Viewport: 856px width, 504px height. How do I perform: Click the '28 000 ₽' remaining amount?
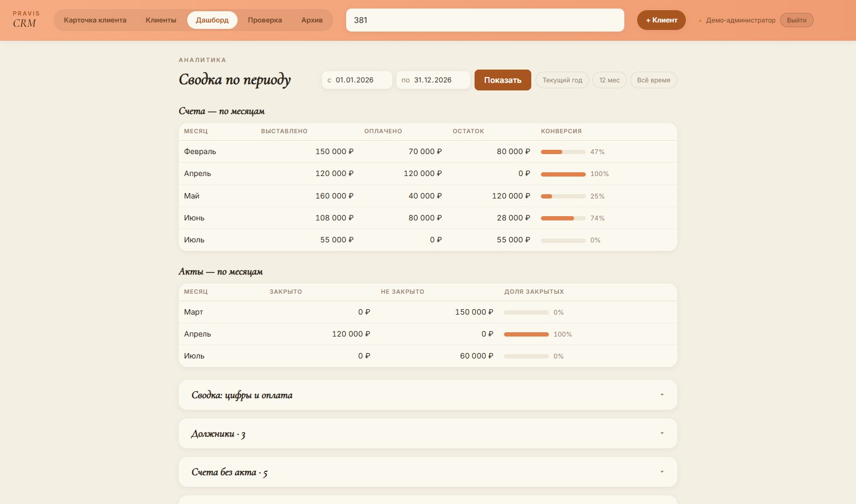pos(514,218)
